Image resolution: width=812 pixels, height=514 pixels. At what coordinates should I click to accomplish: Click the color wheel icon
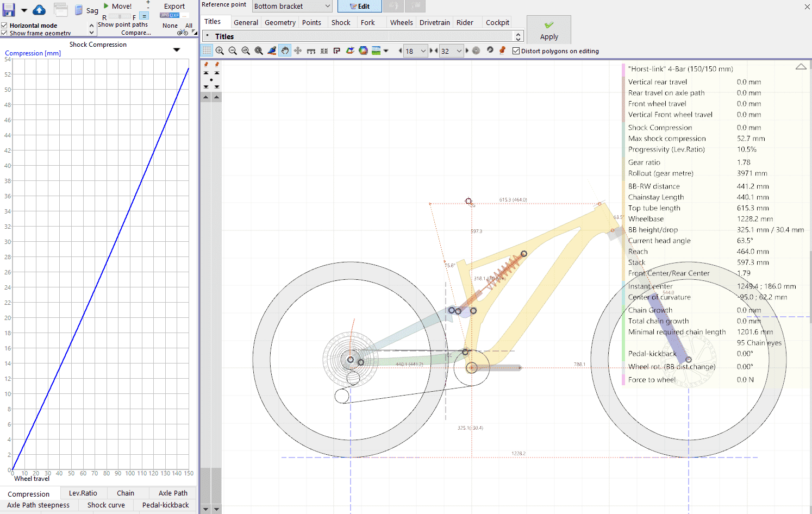pyautogui.click(x=363, y=51)
